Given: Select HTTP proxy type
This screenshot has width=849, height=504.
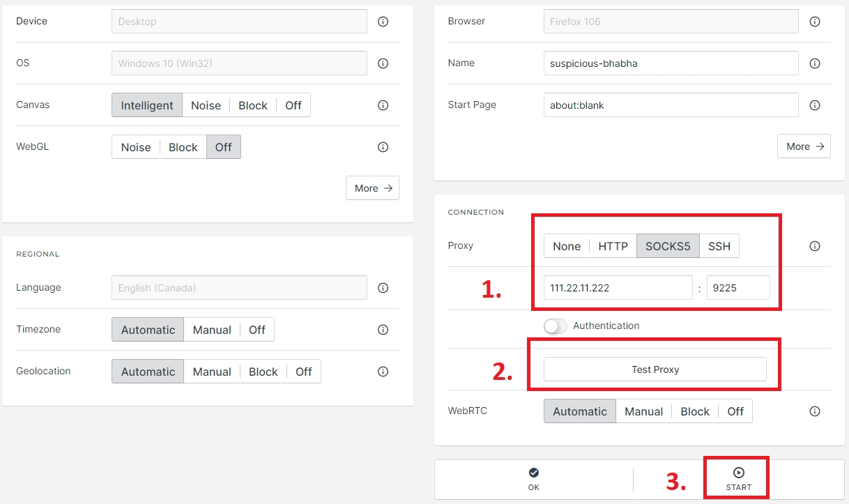Looking at the screenshot, I should (x=613, y=246).
